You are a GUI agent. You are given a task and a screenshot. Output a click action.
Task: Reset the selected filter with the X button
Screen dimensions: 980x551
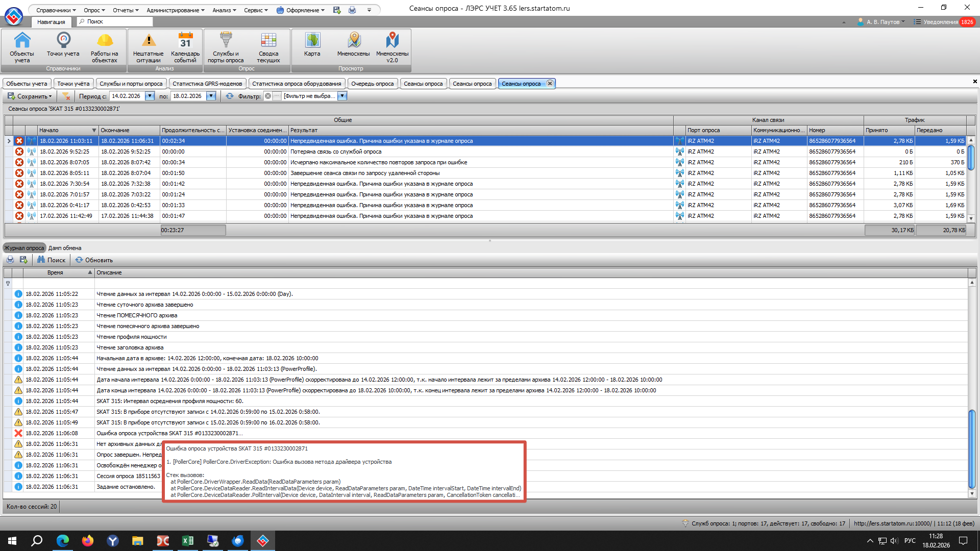click(268, 96)
